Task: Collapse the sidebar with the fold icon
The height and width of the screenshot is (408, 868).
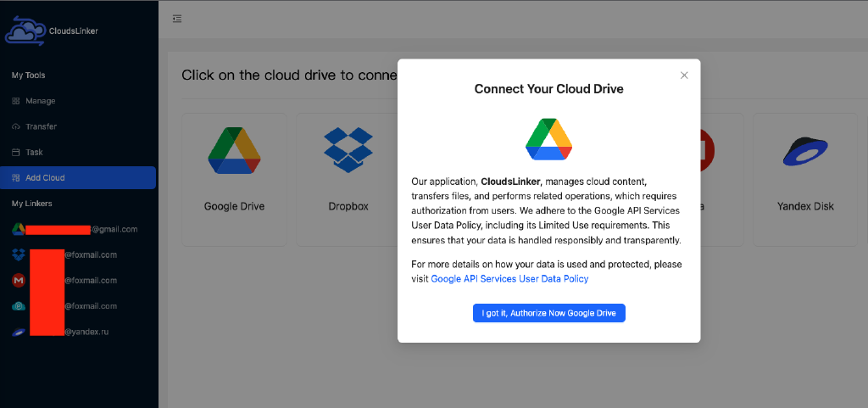Action: 177,19
